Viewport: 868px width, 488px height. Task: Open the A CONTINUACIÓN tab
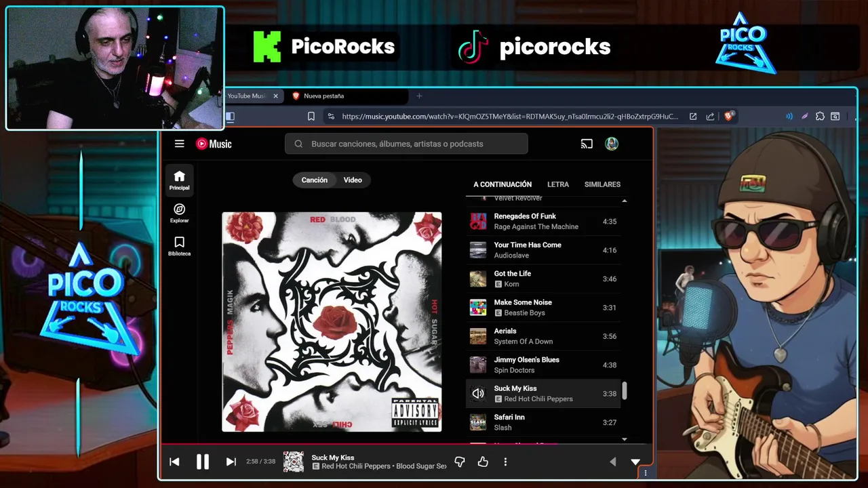pyautogui.click(x=502, y=184)
